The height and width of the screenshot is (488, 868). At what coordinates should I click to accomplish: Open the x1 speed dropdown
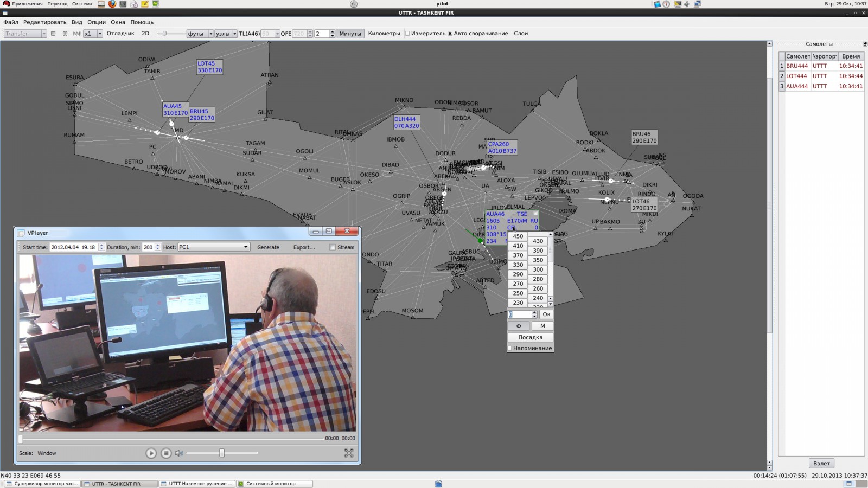point(93,34)
